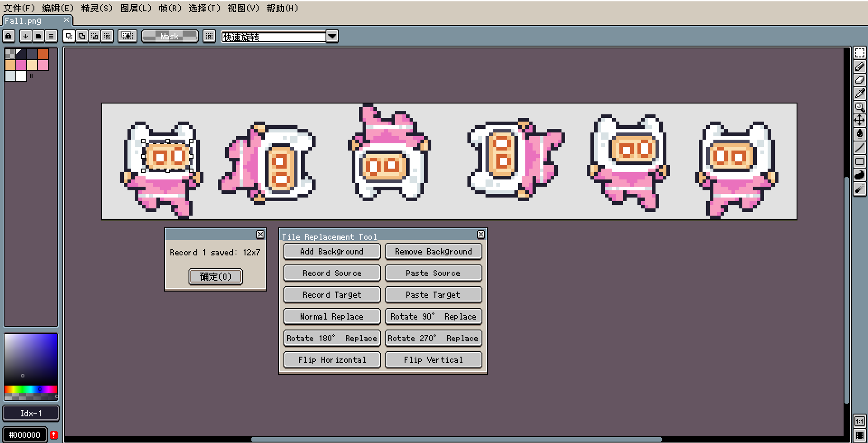Click the Idx-1 foreground color button

31,413
